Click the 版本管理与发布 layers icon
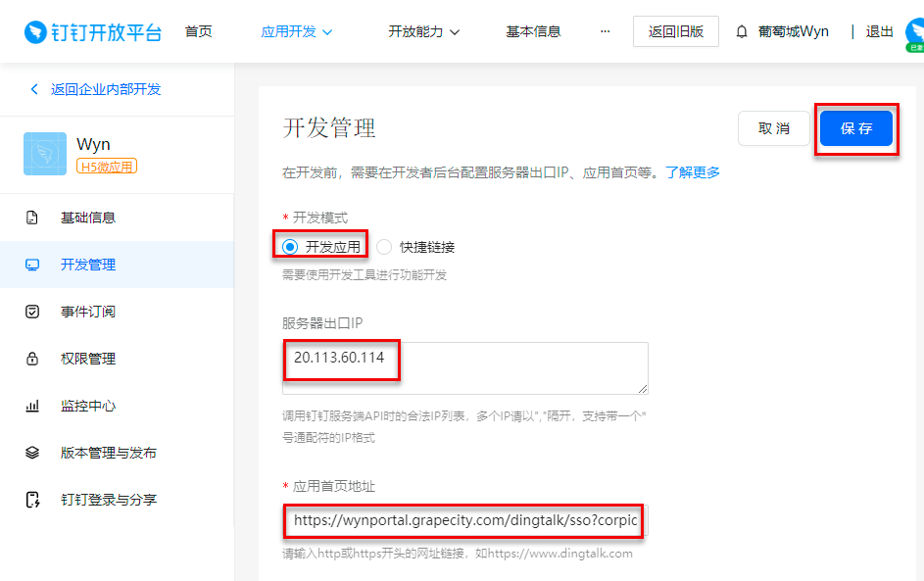Image resolution: width=924 pixels, height=581 pixels. tap(32, 453)
